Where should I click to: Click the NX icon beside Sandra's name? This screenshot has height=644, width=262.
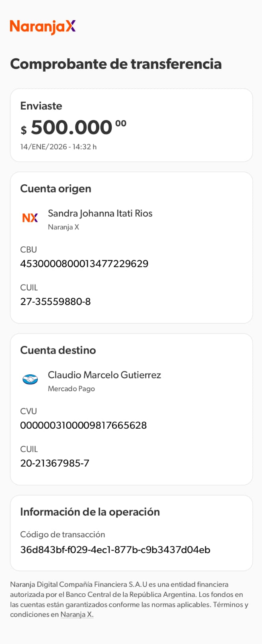click(30, 218)
